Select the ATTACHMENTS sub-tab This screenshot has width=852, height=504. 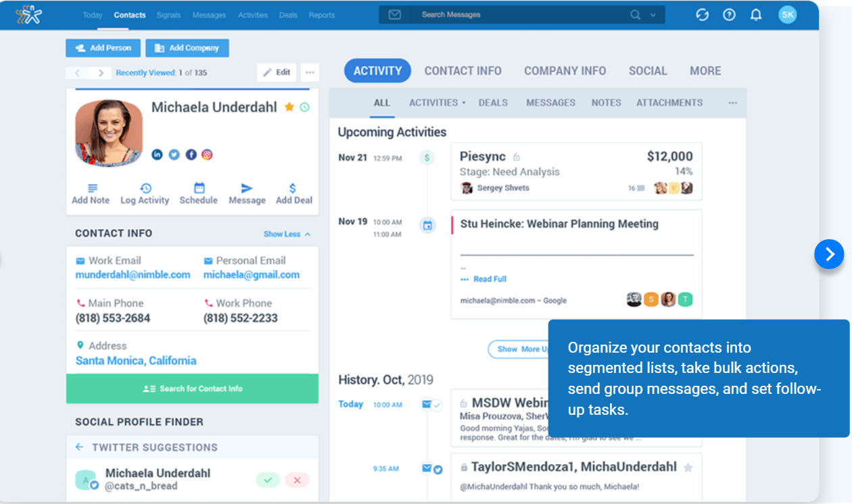pyautogui.click(x=669, y=103)
